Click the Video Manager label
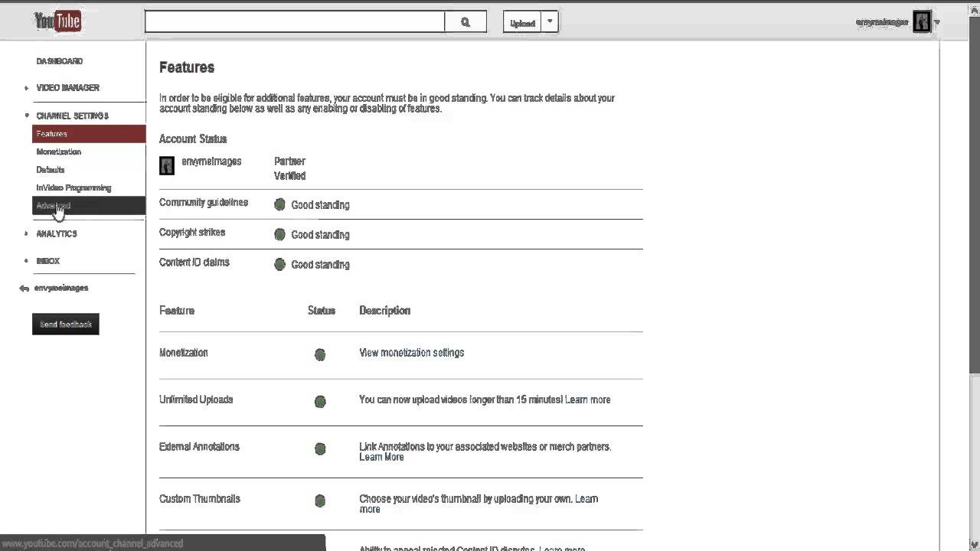Image resolution: width=980 pixels, height=551 pixels. (x=68, y=88)
